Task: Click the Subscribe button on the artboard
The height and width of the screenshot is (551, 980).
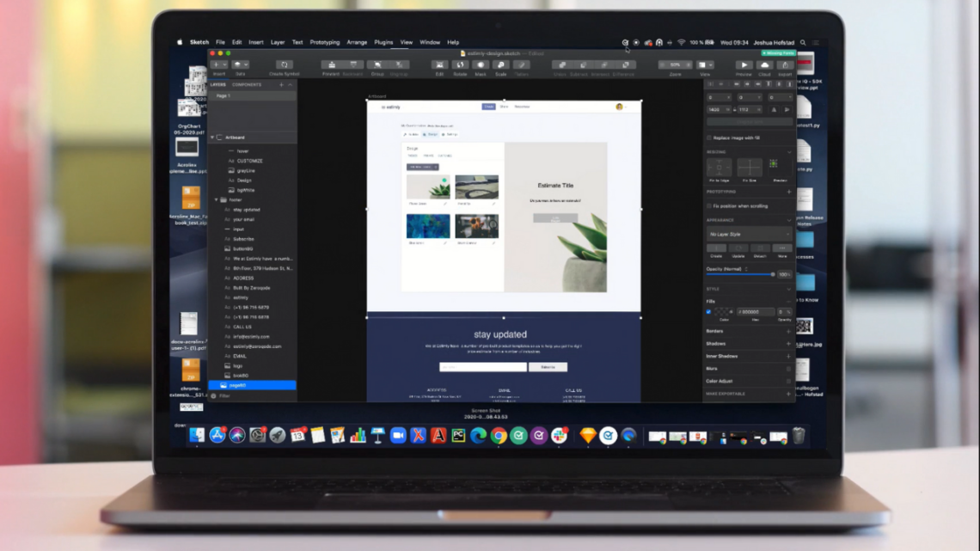Action: [x=548, y=367]
